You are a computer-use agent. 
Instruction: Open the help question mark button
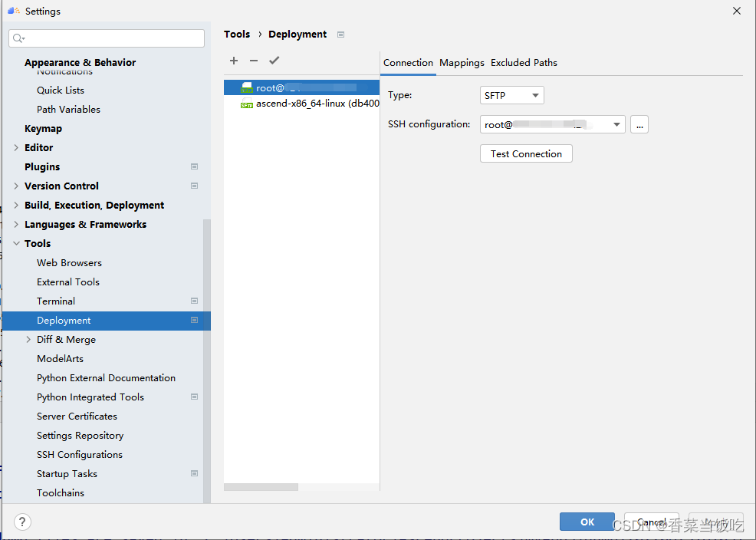23,522
